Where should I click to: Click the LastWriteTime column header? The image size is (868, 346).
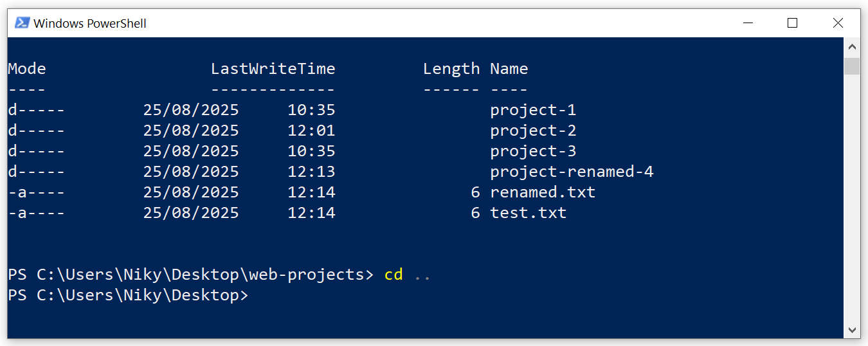(x=273, y=69)
